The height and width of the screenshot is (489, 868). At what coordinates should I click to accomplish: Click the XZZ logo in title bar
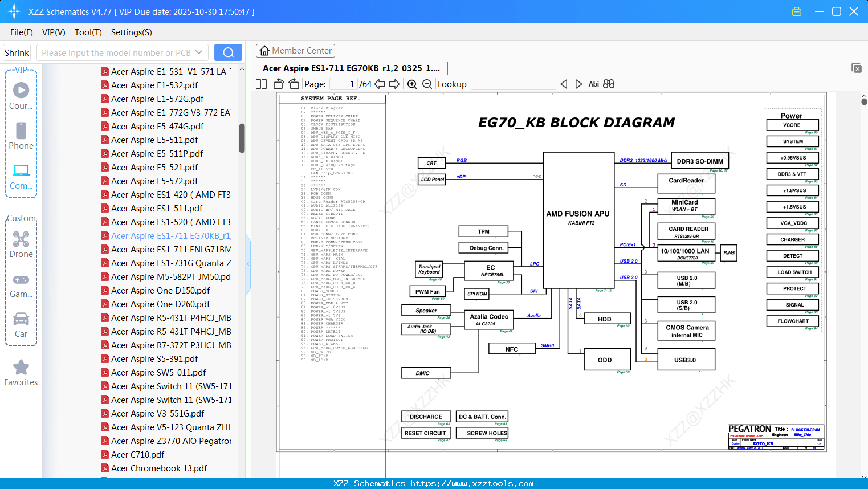[14, 11]
